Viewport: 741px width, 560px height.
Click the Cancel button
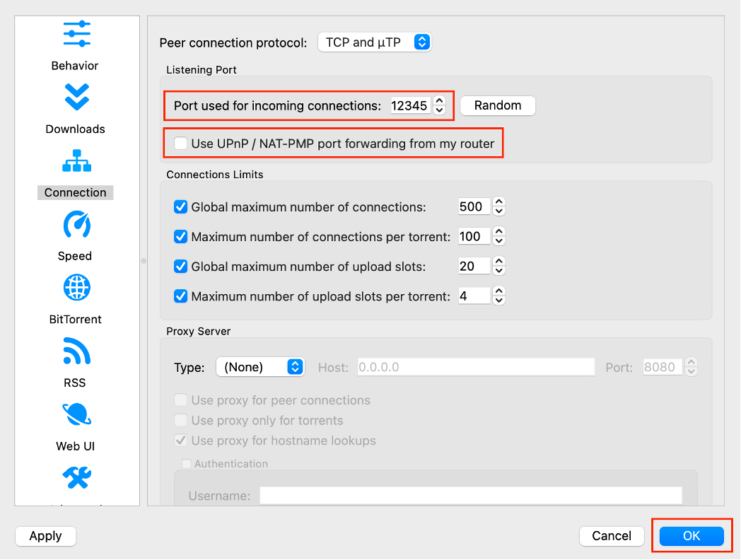click(x=612, y=536)
